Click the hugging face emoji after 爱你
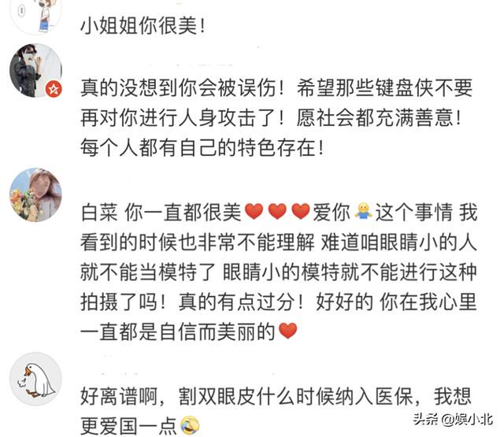This screenshot has width=504, height=437. (363, 212)
